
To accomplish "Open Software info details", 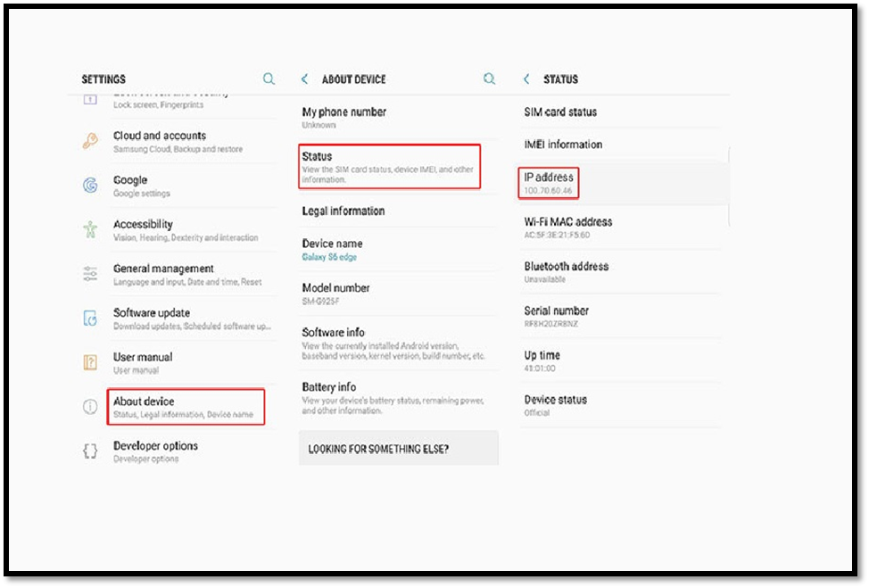I will 393,343.
